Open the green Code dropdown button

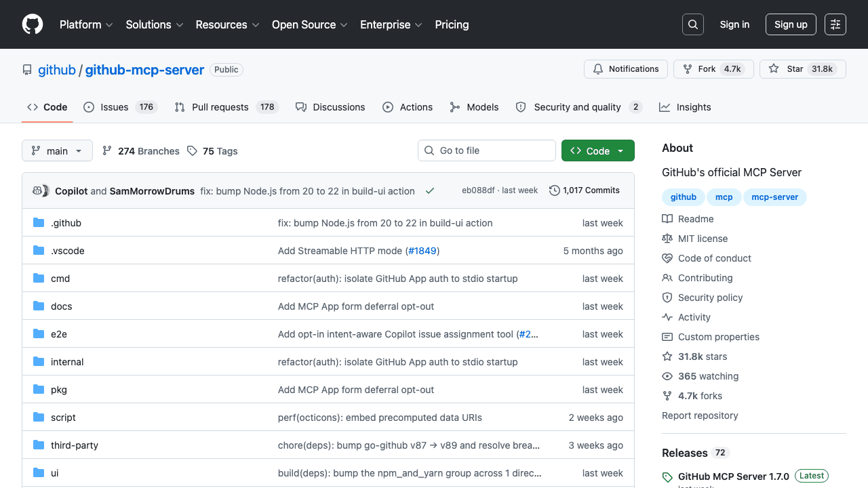(598, 150)
